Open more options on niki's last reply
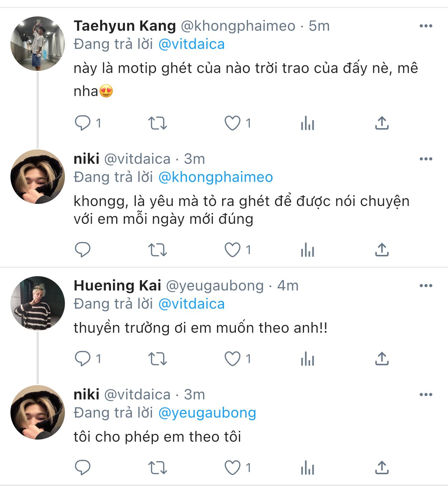Image resolution: width=448 pixels, height=486 pixels. [x=426, y=395]
